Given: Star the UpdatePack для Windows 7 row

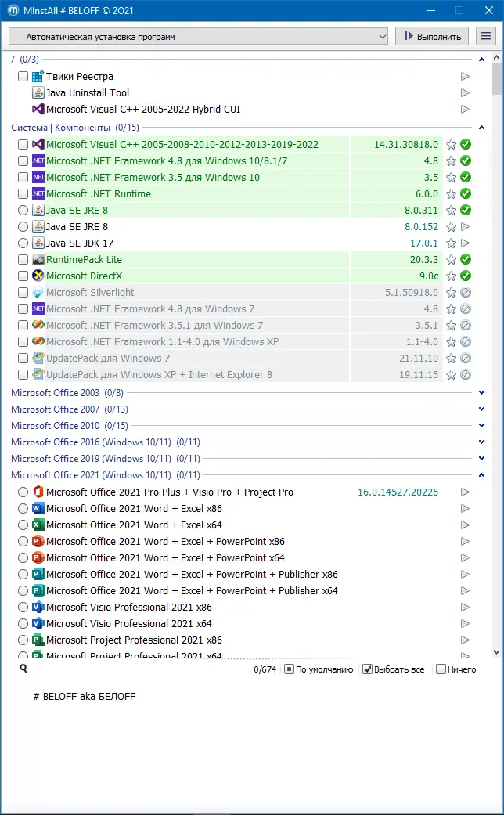Looking at the screenshot, I should (x=451, y=358).
